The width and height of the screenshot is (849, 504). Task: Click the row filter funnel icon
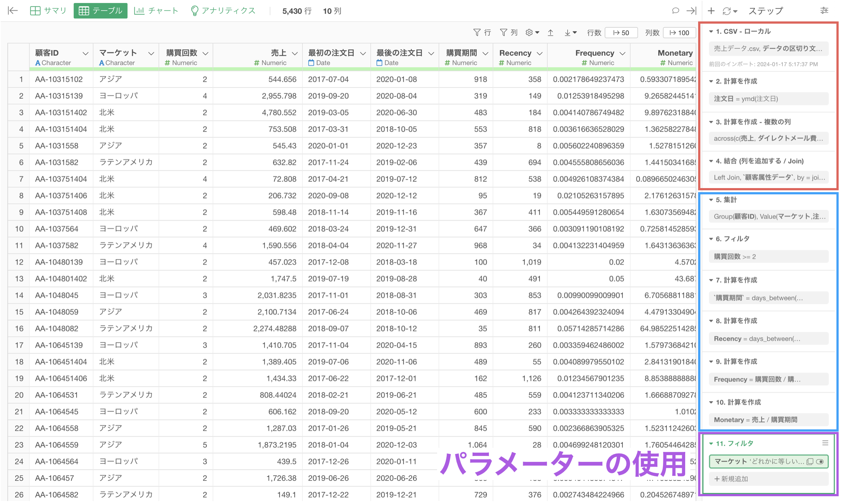click(x=477, y=33)
